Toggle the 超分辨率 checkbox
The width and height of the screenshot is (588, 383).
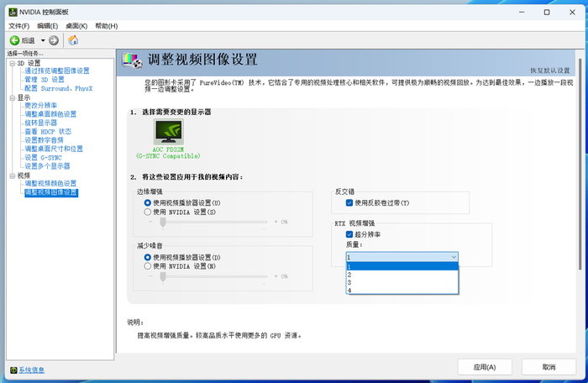pyautogui.click(x=349, y=234)
